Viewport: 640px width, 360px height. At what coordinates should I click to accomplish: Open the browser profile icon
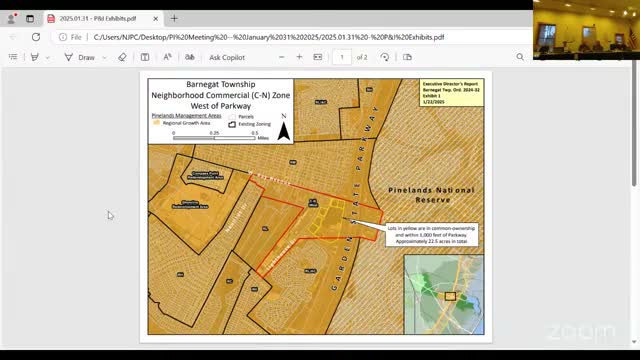(11, 18)
